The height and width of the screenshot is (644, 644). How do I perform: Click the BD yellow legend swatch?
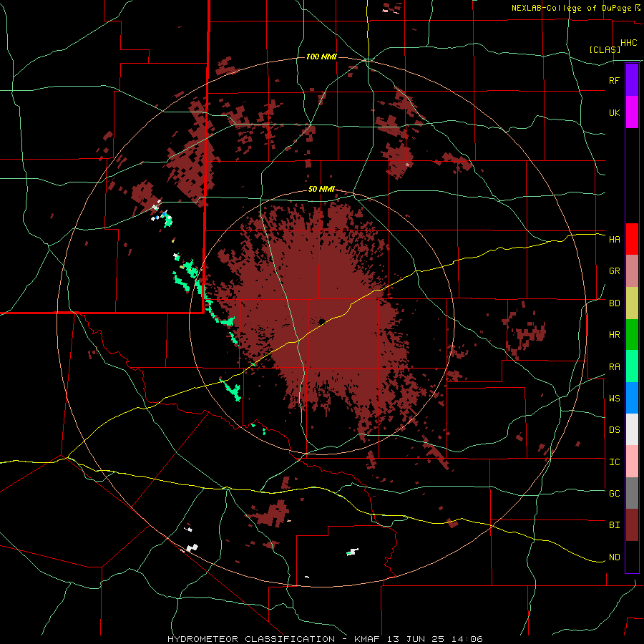pos(632,303)
